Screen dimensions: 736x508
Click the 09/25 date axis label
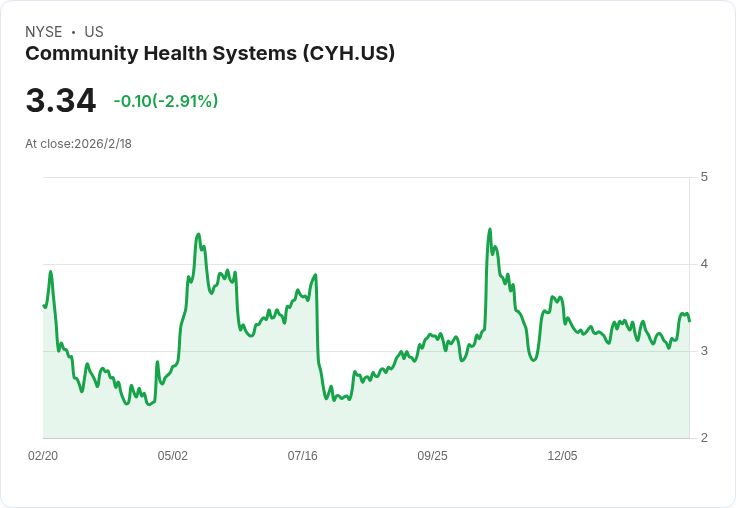pyautogui.click(x=432, y=456)
